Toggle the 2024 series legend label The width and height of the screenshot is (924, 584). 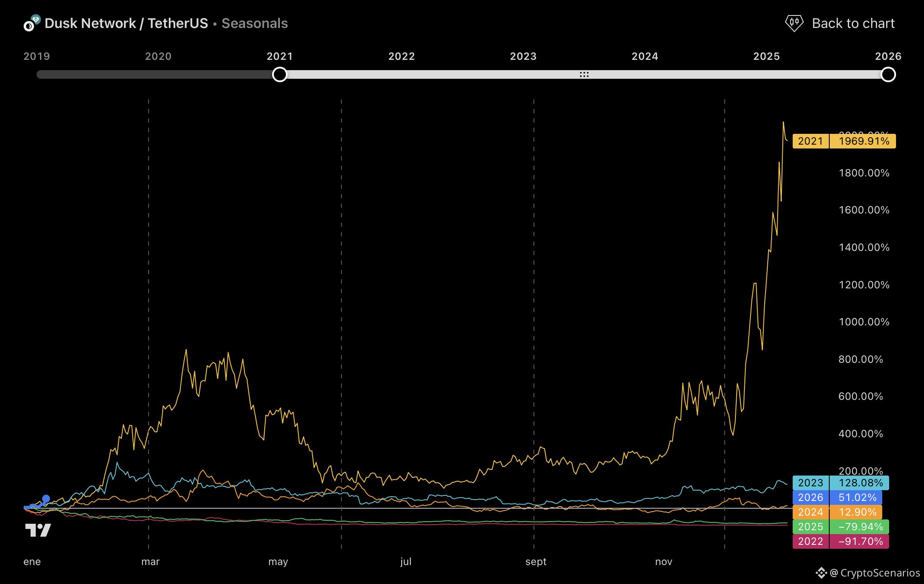coord(810,512)
